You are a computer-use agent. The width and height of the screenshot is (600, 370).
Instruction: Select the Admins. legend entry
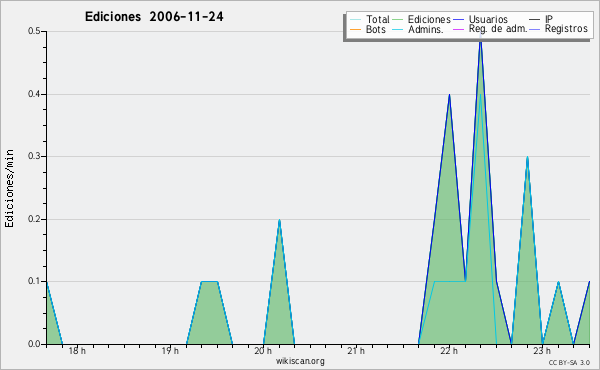pos(418,29)
